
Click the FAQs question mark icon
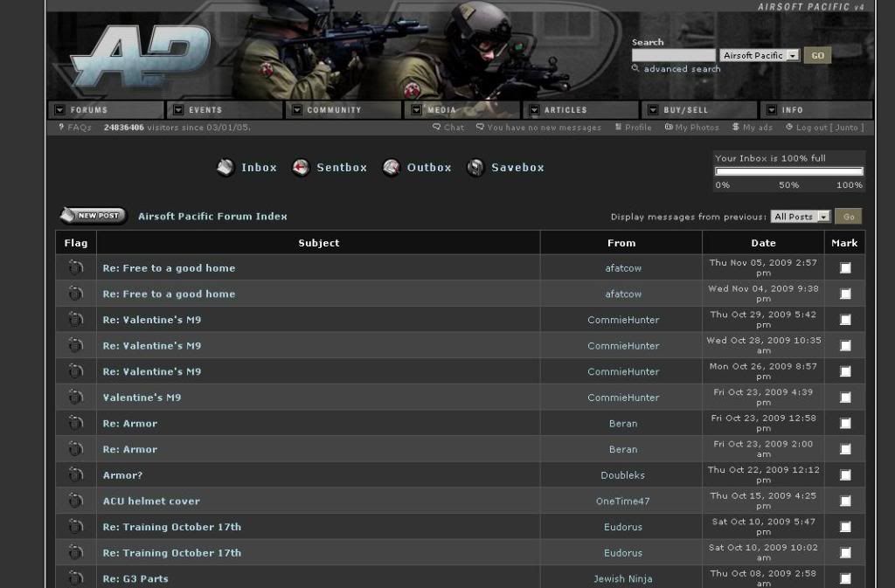[x=62, y=128]
